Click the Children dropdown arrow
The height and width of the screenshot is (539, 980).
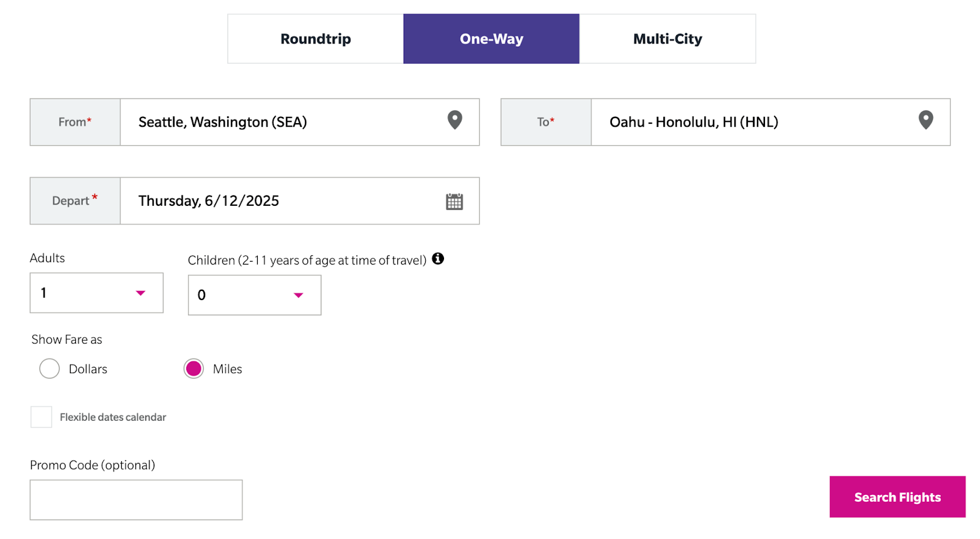coord(298,295)
